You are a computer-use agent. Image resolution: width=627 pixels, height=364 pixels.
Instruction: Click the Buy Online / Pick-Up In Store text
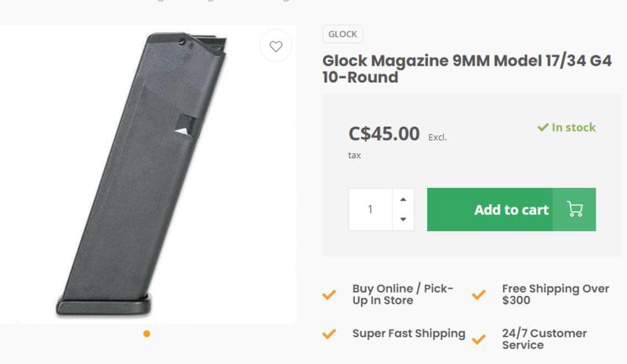tap(403, 294)
